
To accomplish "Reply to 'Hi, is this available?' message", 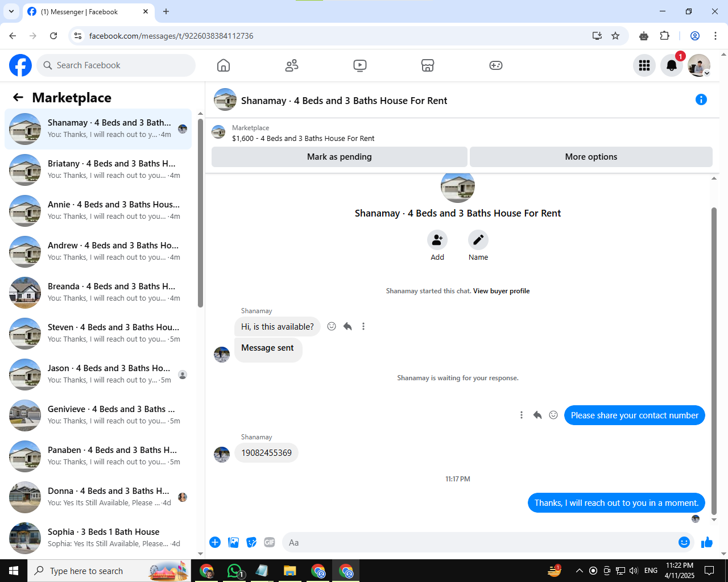I will [348, 326].
